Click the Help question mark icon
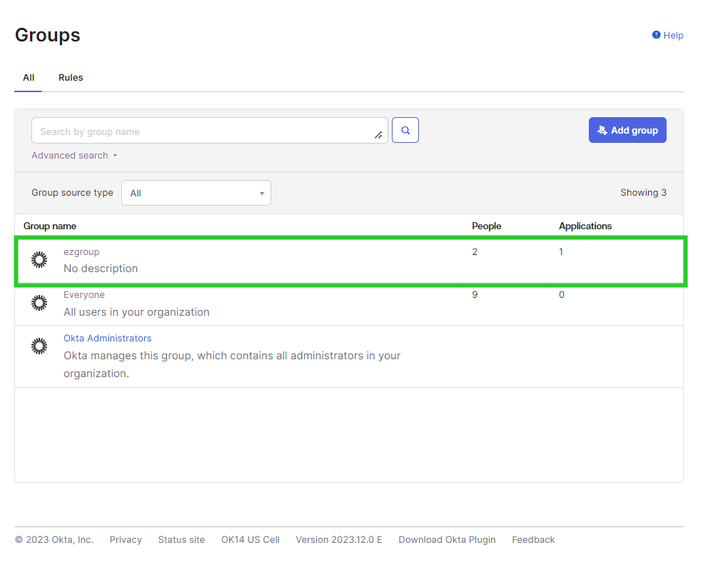This screenshot has height=565, width=728. click(x=656, y=35)
